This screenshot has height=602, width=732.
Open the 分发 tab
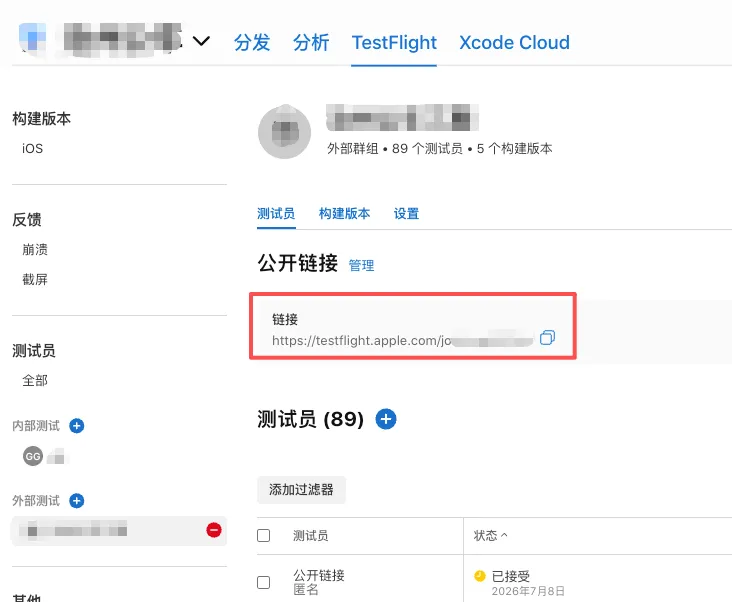[252, 42]
